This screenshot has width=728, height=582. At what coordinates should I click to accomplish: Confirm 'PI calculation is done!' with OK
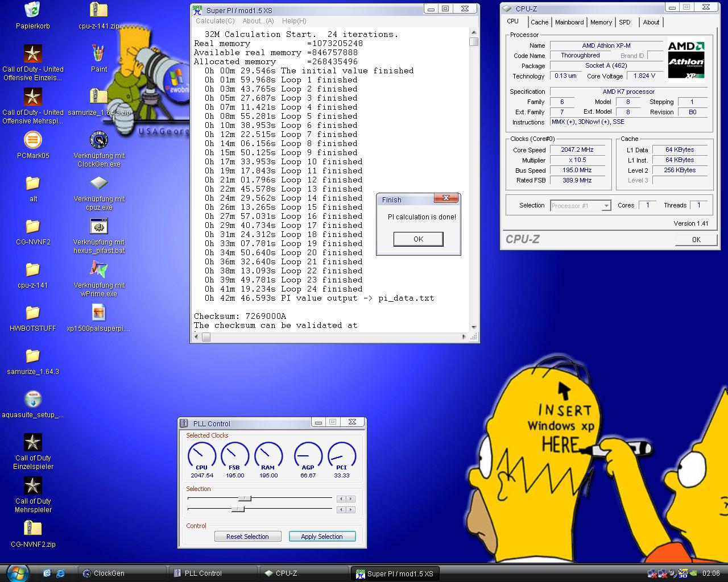tap(418, 239)
